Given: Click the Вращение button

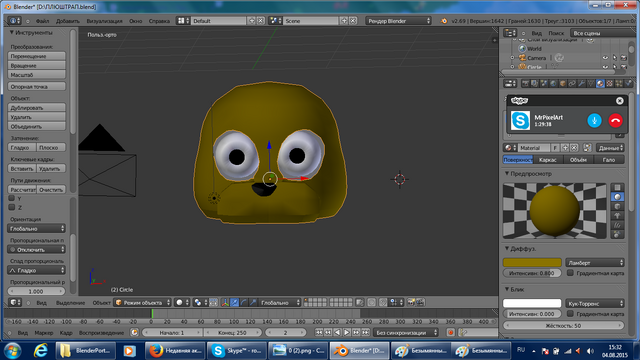Looking at the screenshot, I should [x=36, y=65].
